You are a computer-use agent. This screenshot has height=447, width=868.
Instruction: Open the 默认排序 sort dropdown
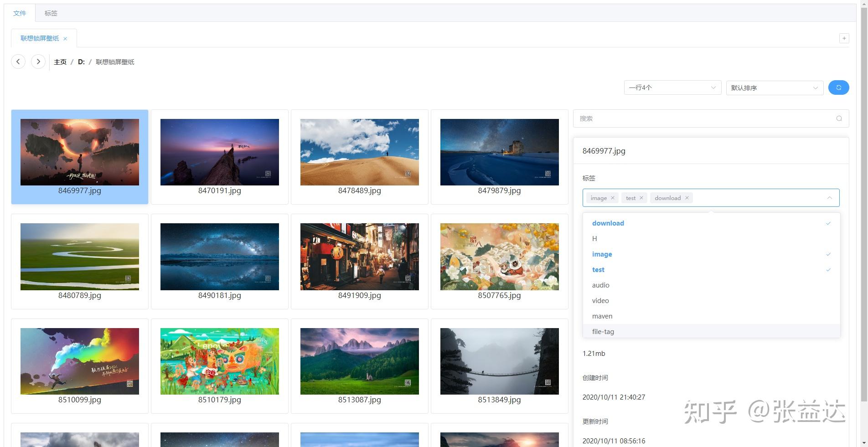775,87
